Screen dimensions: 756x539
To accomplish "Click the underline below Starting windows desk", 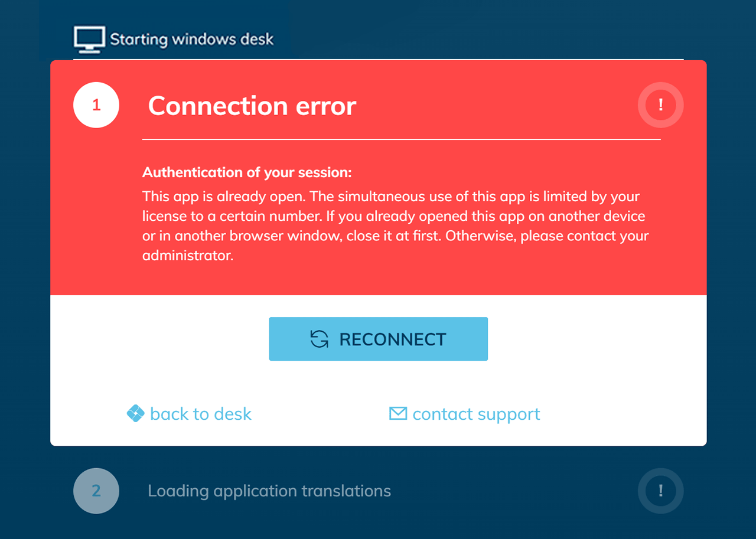I will (378, 59).
